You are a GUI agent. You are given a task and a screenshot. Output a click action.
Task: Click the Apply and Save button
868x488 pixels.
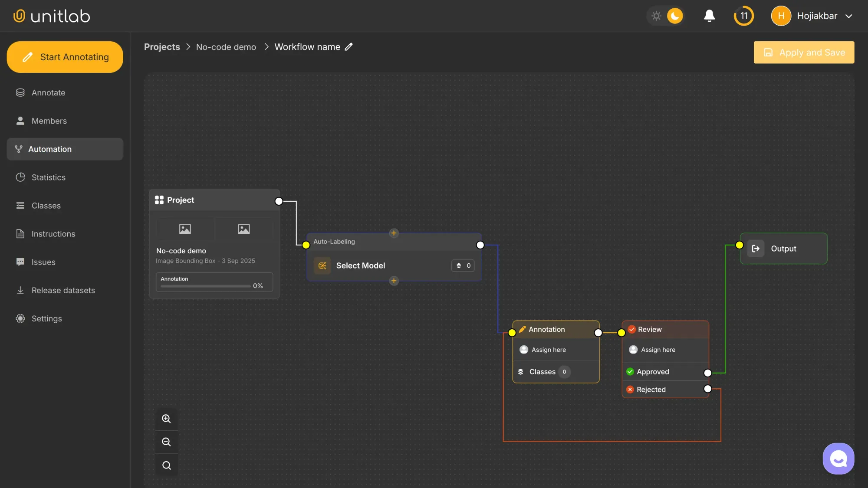tap(803, 52)
